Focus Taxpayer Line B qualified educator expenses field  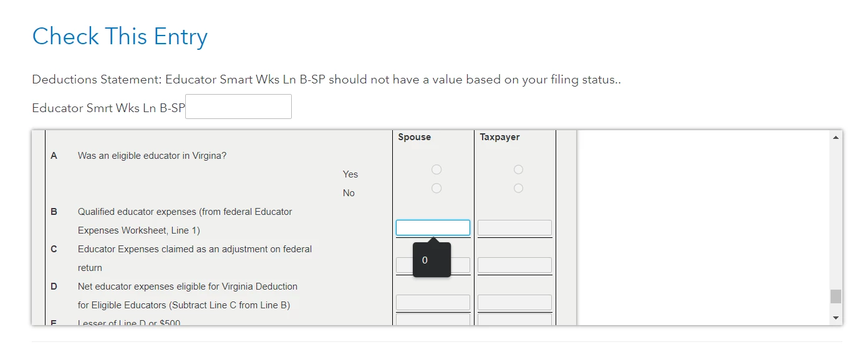tap(514, 228)
